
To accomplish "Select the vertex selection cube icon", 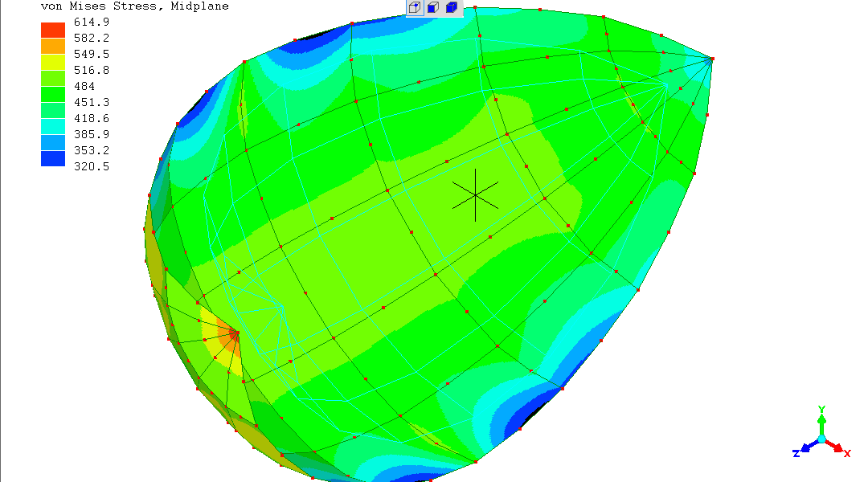I will coord(415,8).
